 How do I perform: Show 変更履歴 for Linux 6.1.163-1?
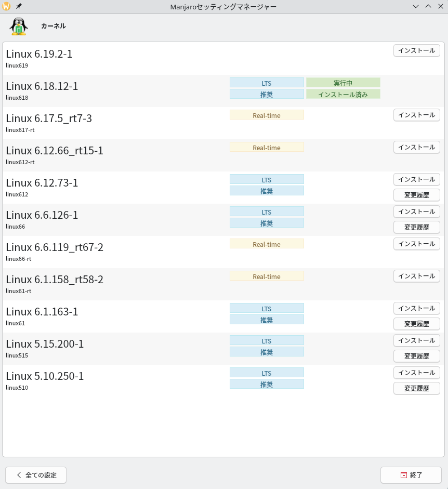(416, 324)
